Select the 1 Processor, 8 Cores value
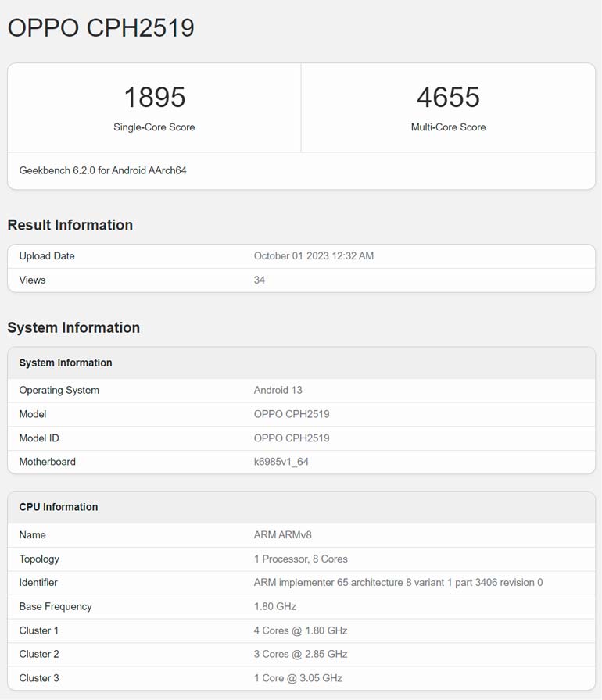The height and width of the screenshot is (700, 602). pos(300,559)
